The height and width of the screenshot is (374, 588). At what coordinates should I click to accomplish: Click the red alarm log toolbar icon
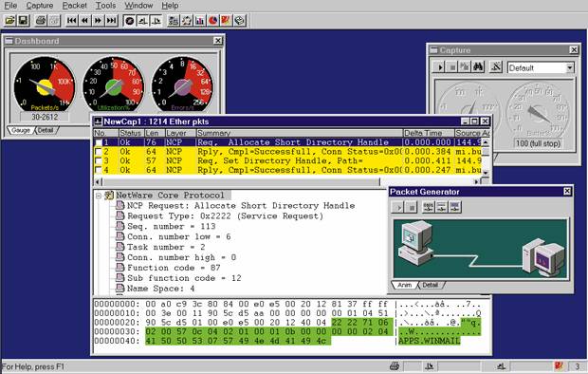coord(226,20)
